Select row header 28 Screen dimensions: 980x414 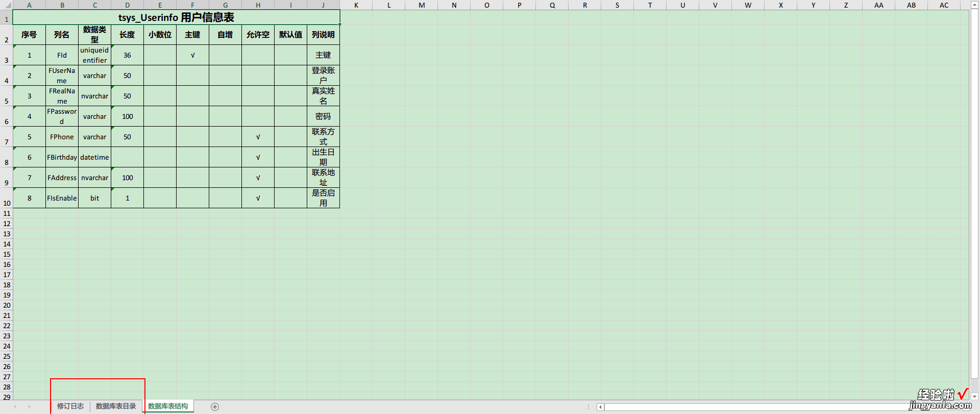click(7, 387)
